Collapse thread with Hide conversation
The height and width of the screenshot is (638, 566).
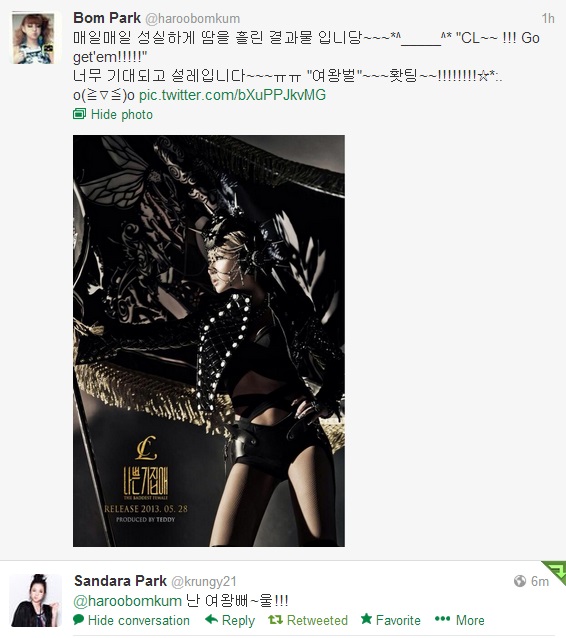[x=139, y=621]
